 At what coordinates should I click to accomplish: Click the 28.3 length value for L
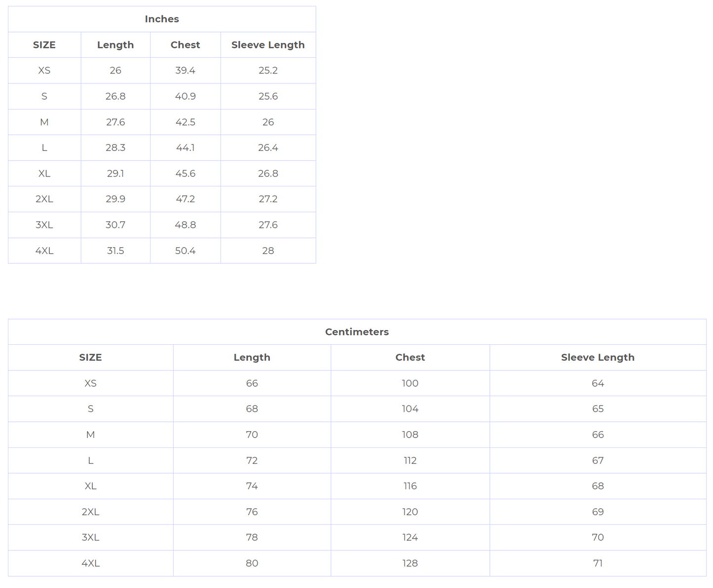click(x=115, y=148)
